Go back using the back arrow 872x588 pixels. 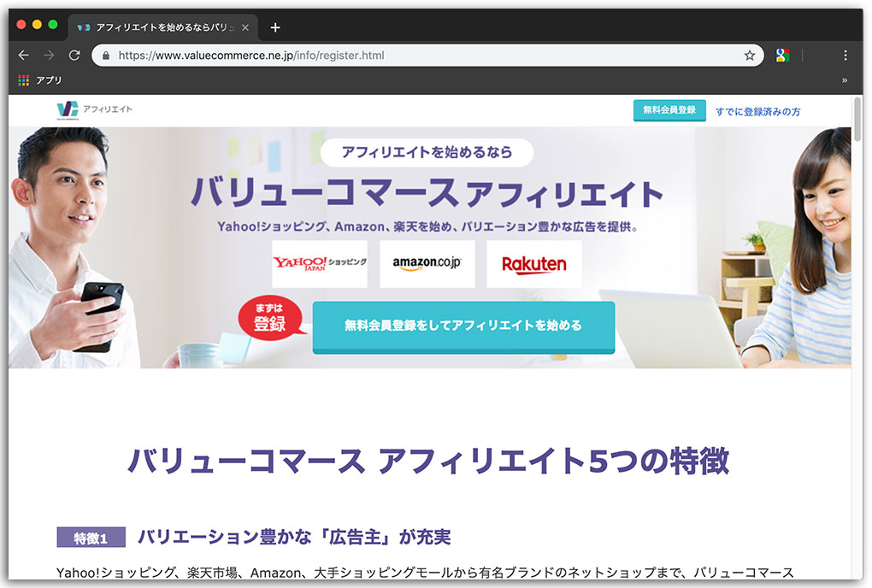(x=23, y=54)
